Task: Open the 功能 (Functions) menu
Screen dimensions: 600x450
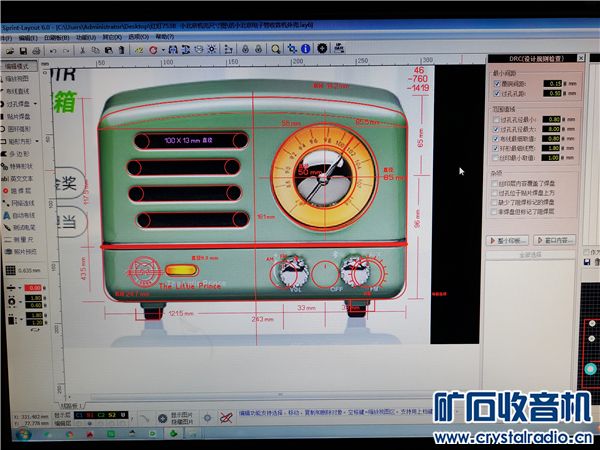Action: [86, 38]
